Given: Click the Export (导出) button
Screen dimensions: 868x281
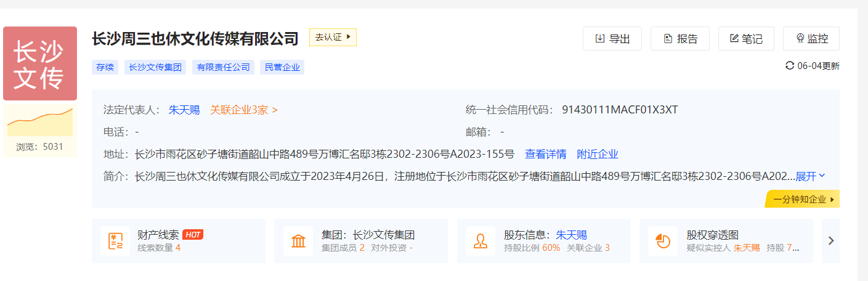Looking at the screenshot, I should click(612, 39).
